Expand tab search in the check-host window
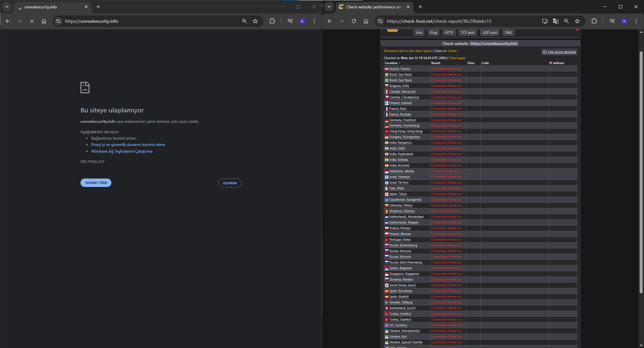Screen dimensions: 644x348 pyautogui.click(x=329, y=7)
